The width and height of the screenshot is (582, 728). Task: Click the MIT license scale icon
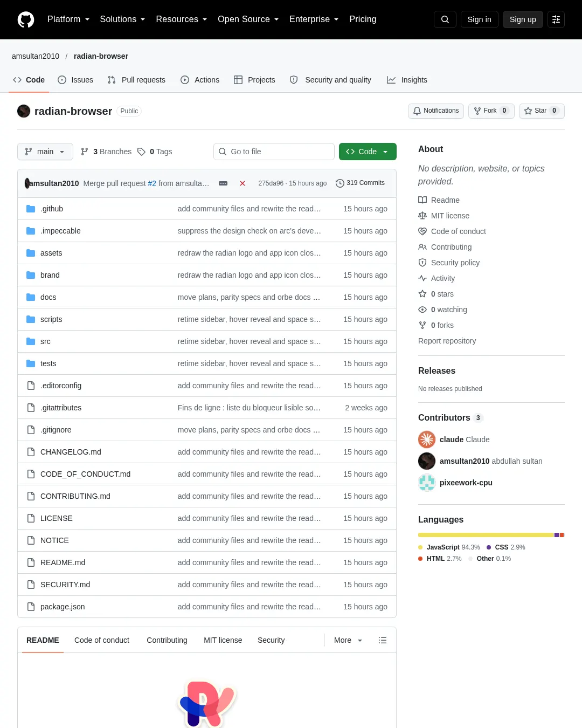(422, 216)
